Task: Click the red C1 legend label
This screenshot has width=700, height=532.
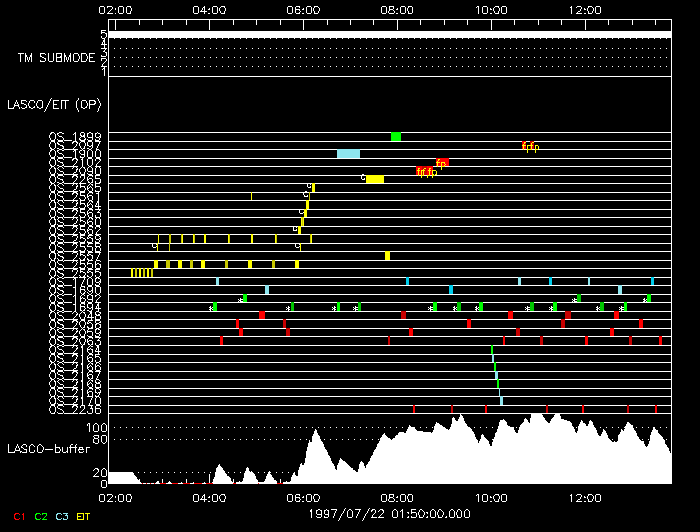Action: [x=19, y=516]
